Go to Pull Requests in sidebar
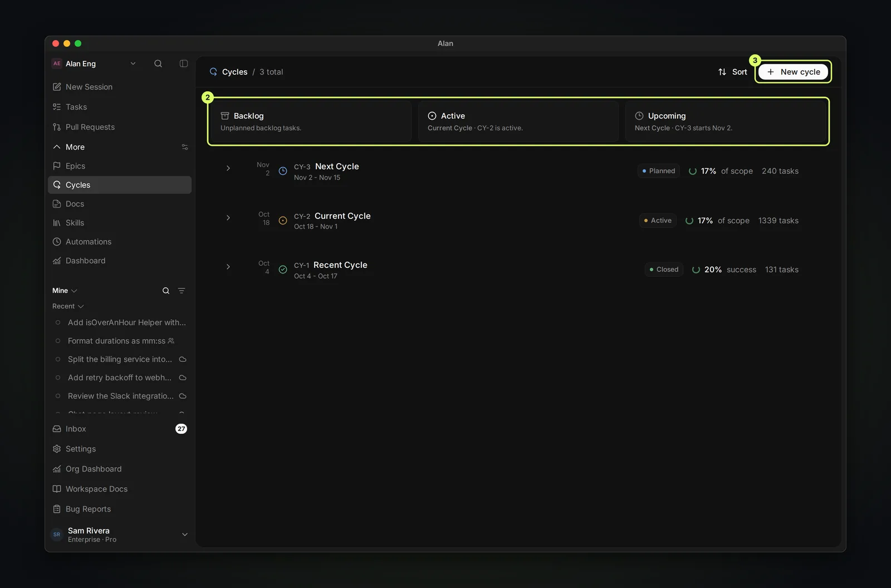Screen dimensions: 891x588 click(x=120, y=127)
